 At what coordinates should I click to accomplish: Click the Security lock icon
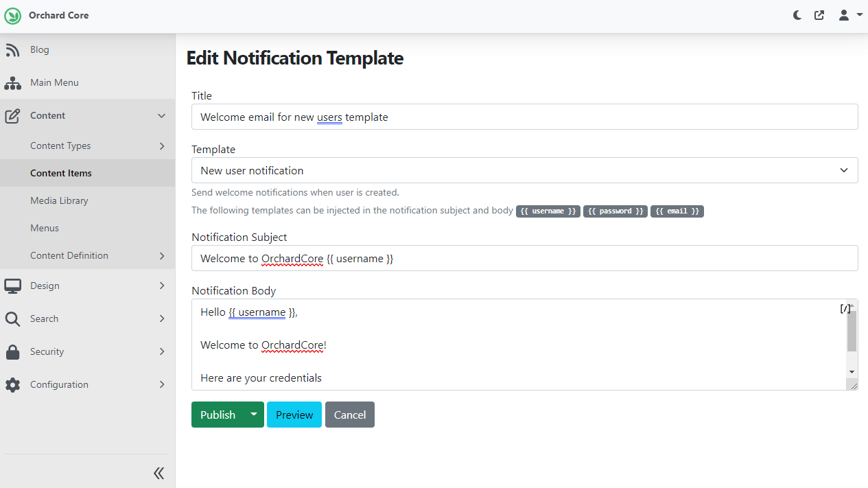pos(12,352)
